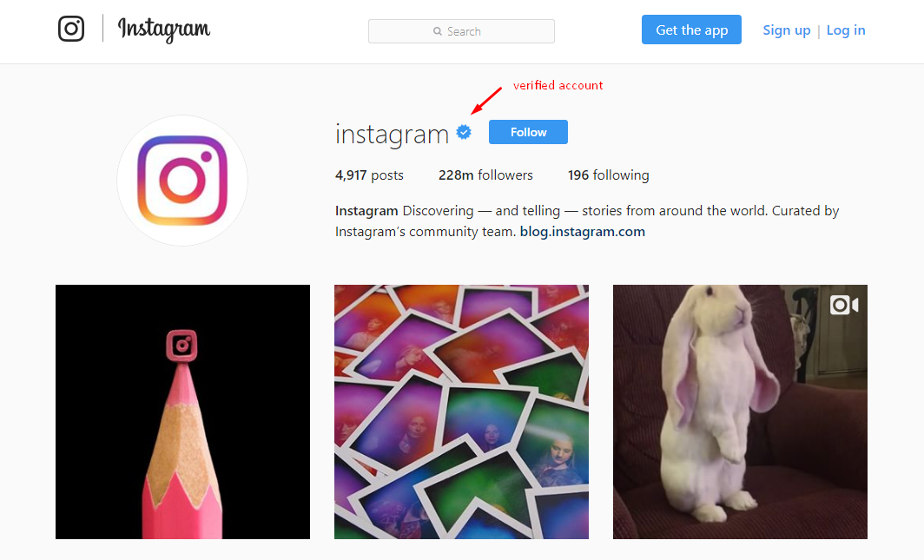Viewport: 924px width, 560px height.
Task: Follow the instagram account
Action: [x=528, y=132]
